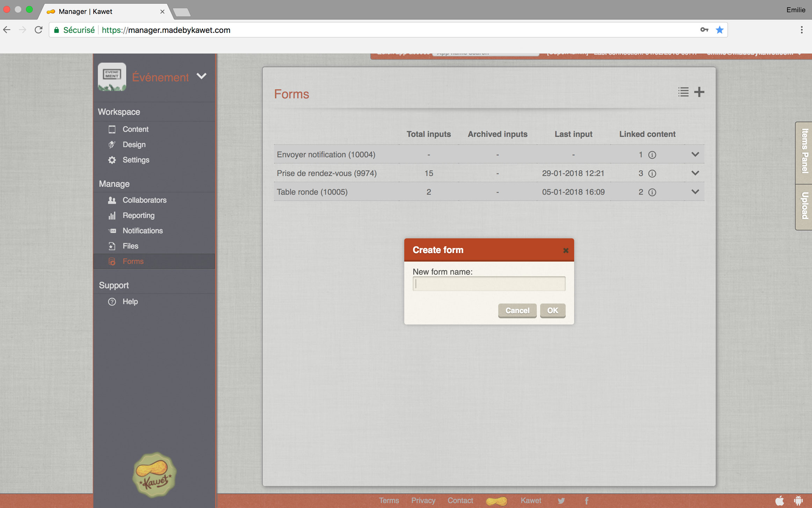
Task: Click info icon on Table ronde row
Action: (652, 192)
